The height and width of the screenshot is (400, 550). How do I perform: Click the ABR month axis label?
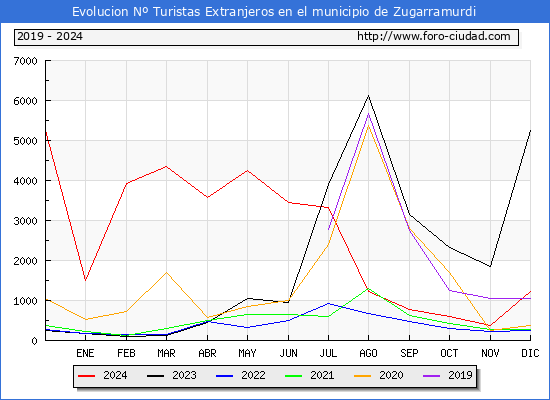(x=207, y=353)
